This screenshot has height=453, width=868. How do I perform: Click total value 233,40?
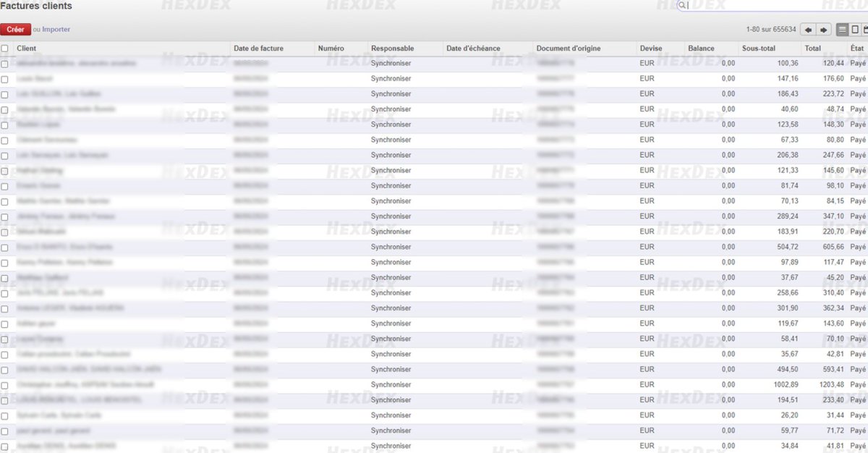(x=833, y=400)
